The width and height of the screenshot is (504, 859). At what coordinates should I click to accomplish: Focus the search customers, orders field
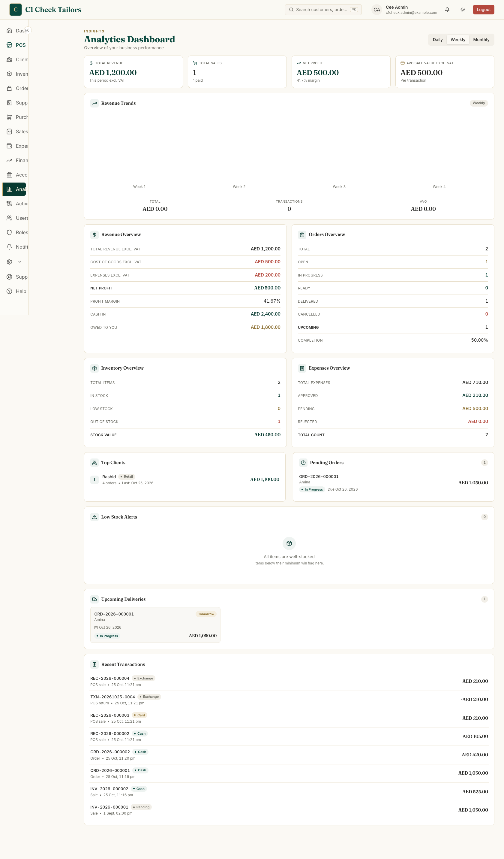point(323,10)
